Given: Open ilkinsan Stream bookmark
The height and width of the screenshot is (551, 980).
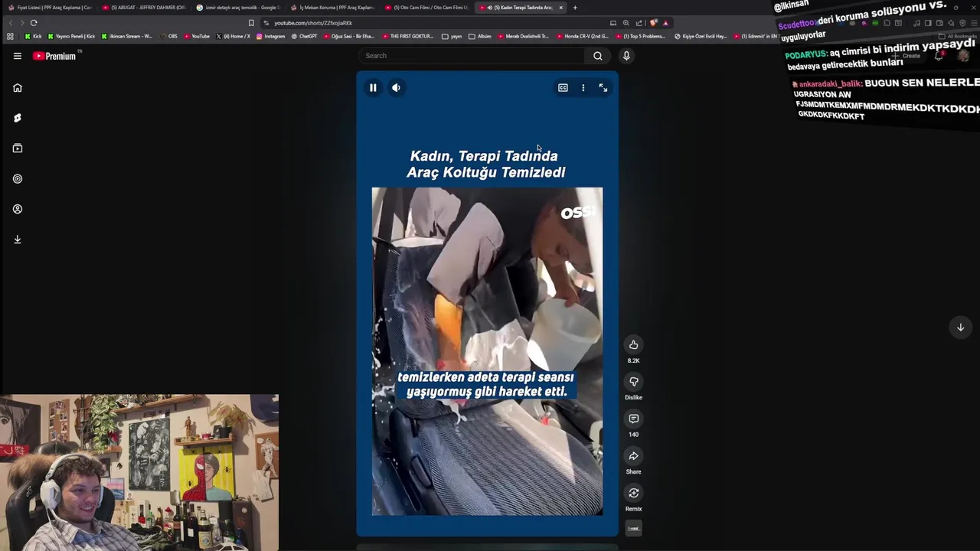Looking at the screenshot, I should click(x=126, y=36).
